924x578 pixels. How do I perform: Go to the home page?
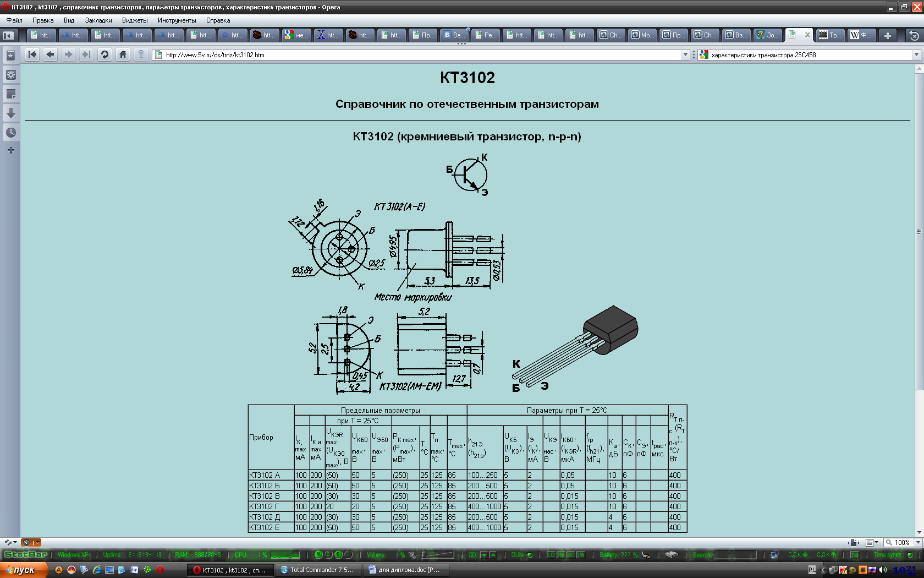click(123, 54)
